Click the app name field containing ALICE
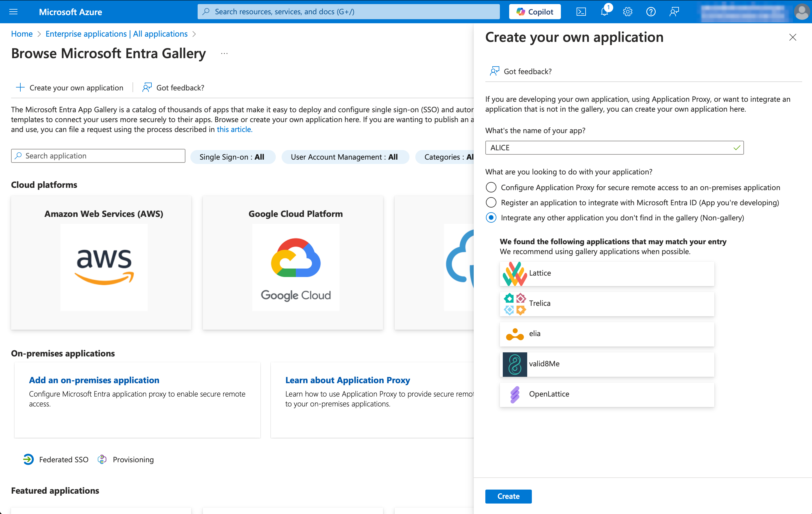Screen dimensions: 812x514 [614, 148]
